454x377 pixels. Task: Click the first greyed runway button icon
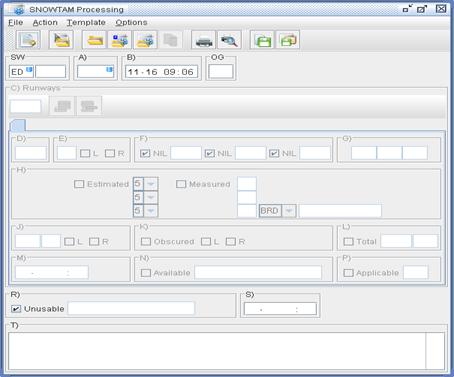pyautogui.click(x=62, y=106)
